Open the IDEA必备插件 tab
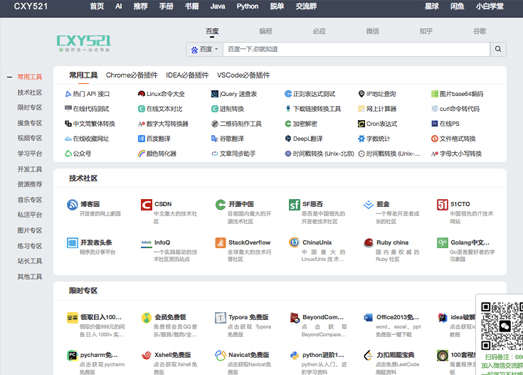 [x=187, y=75]
